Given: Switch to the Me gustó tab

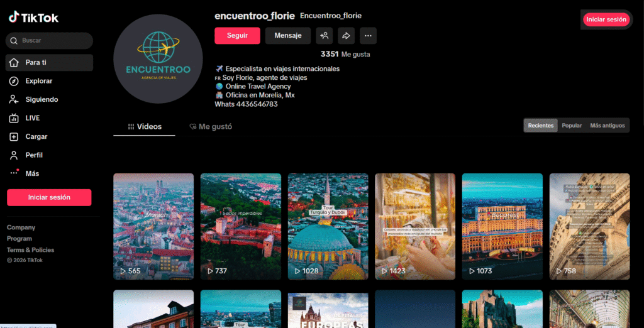Looking at the screenshot, I should [211, 127].
